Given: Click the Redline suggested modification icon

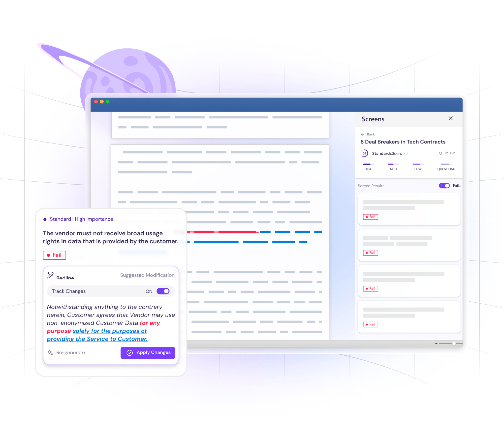Looking at the screenshot, I should pyautogui.click(x=50, y=276).
